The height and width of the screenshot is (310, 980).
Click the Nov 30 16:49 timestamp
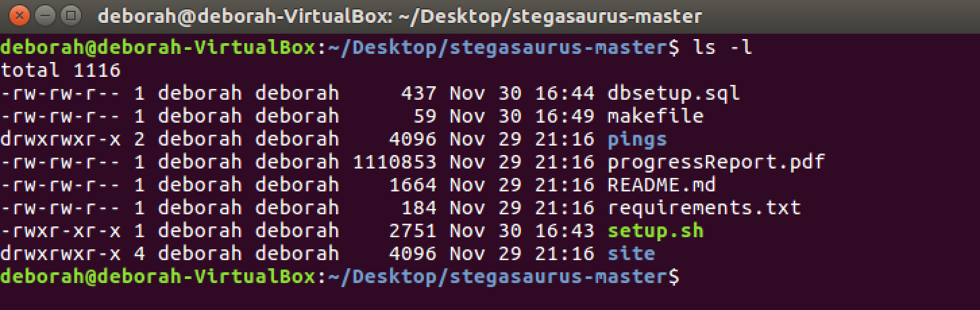coord(522,116)
